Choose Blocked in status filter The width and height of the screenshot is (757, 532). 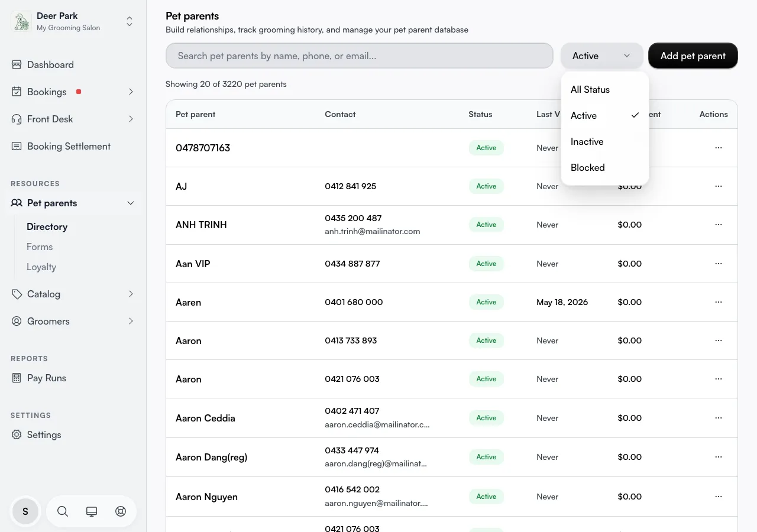click(604, 167)
